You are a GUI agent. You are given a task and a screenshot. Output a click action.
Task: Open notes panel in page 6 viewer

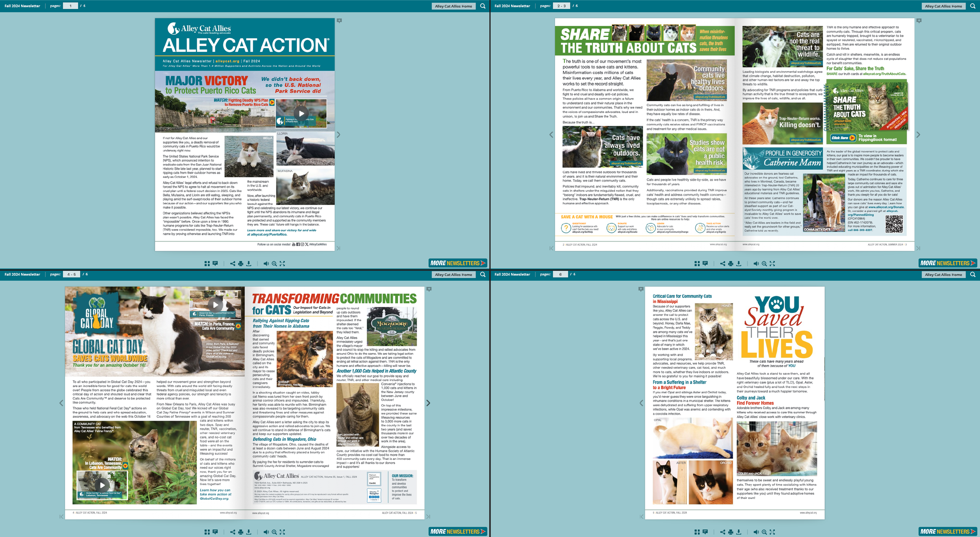705,532
